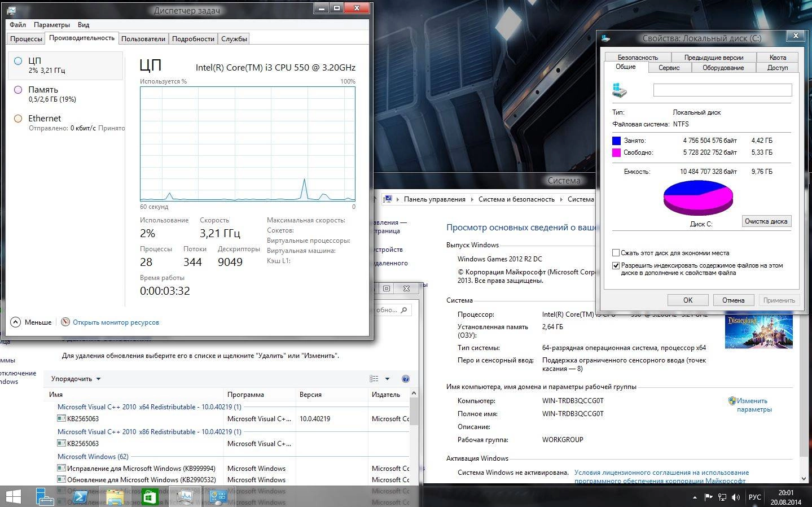Select the Ethernet performance item

[65, 123]
